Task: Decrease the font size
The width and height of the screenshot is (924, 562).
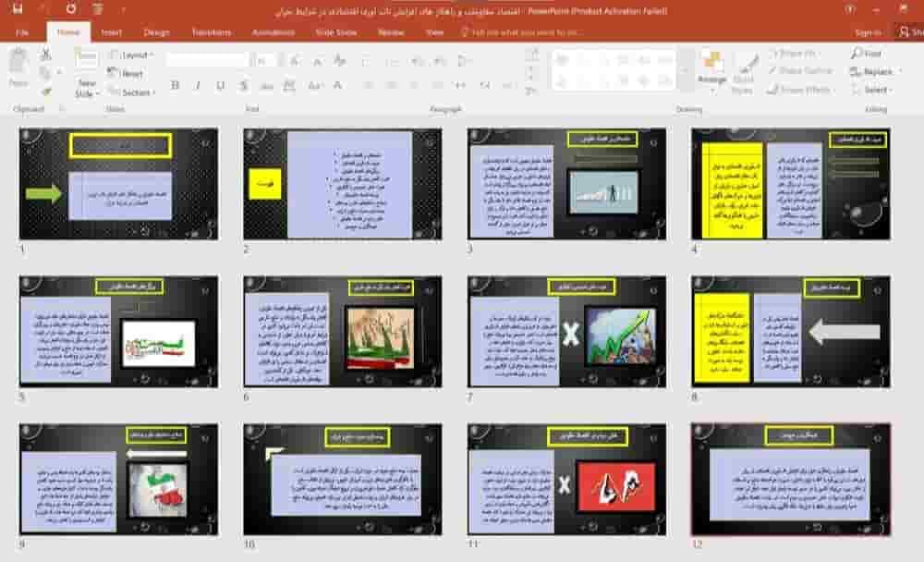Action: [317, 61]
